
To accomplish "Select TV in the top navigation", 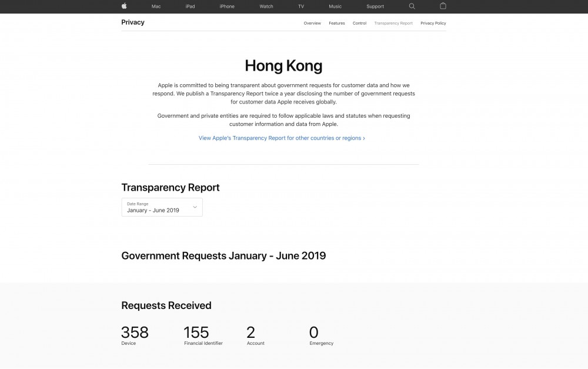I will point(300,6).
